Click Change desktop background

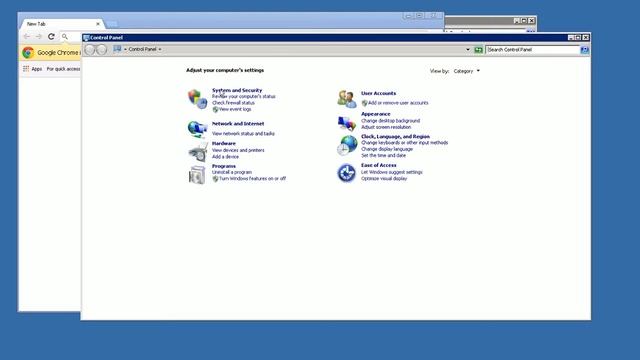[391, 121]
